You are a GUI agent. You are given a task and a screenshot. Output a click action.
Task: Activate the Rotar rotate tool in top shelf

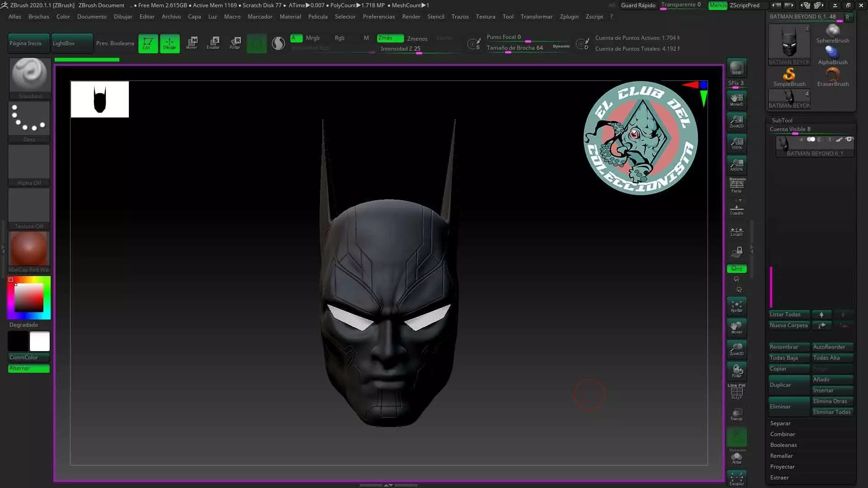pyautogui.click(x=235, y=43)
